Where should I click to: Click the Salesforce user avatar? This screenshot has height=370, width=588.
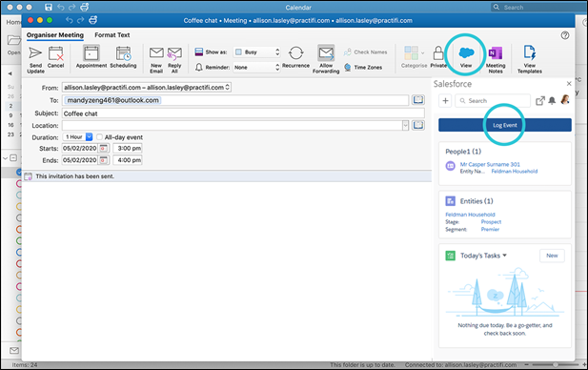point(565,100)
